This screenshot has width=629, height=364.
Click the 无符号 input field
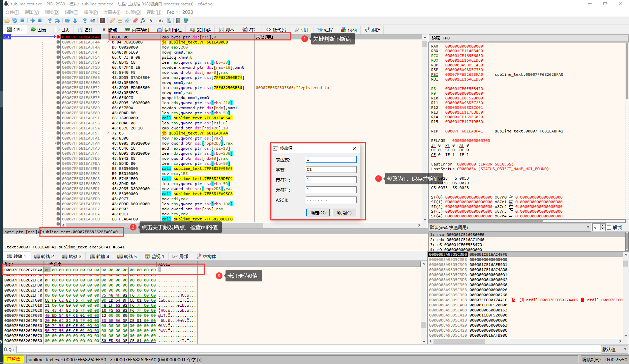tap(331, 190)
